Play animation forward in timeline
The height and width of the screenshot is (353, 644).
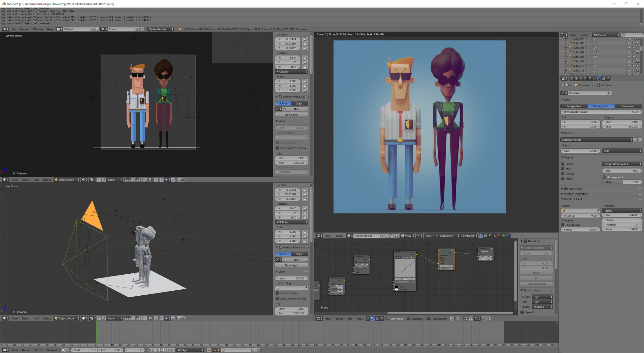pyautogui.click(x=164, y=350)
